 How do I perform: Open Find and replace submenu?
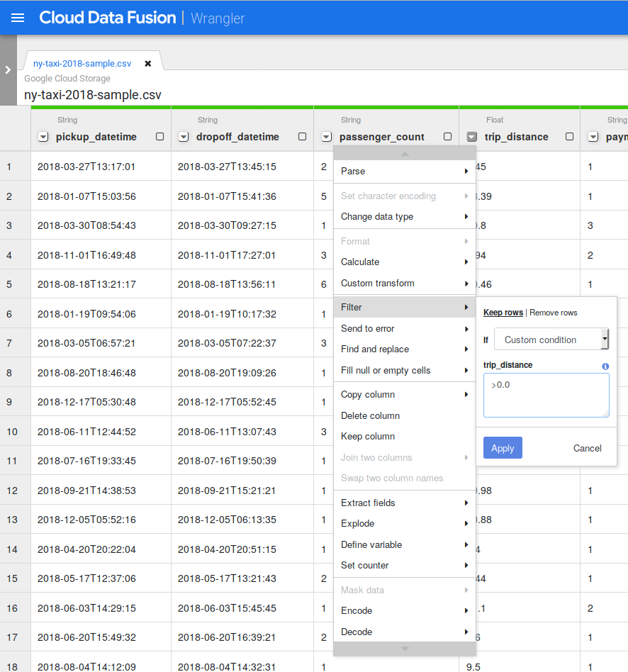[405, 349]
